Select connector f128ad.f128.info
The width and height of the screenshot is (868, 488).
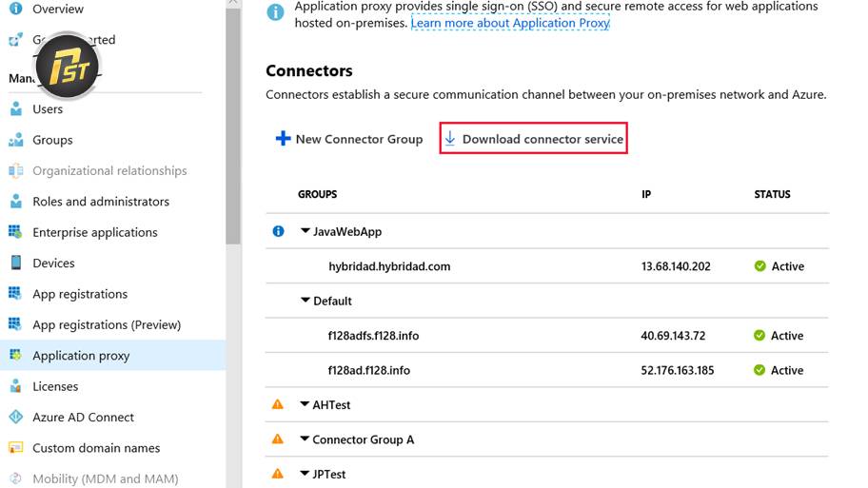(x=368, y=370)
